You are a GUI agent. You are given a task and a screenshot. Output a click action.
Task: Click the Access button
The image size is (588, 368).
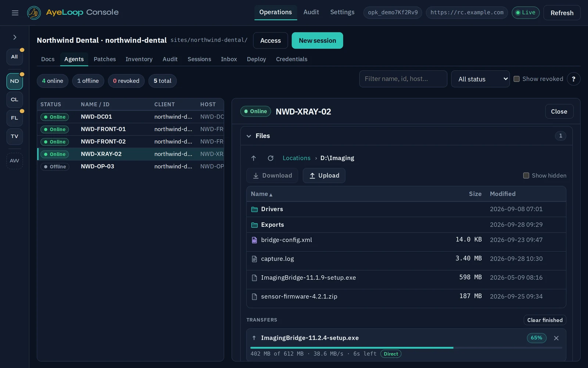(x=270, y=40)
